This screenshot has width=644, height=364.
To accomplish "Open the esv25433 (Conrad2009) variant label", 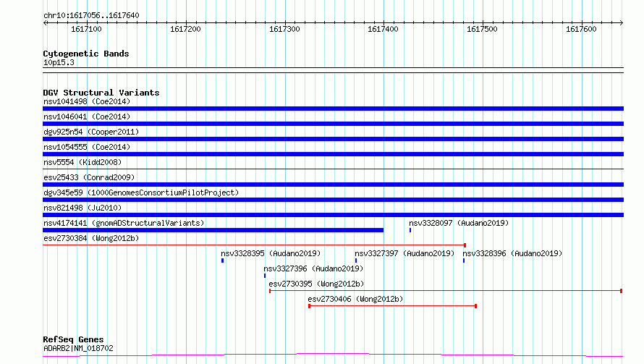I will pos(89,177).
